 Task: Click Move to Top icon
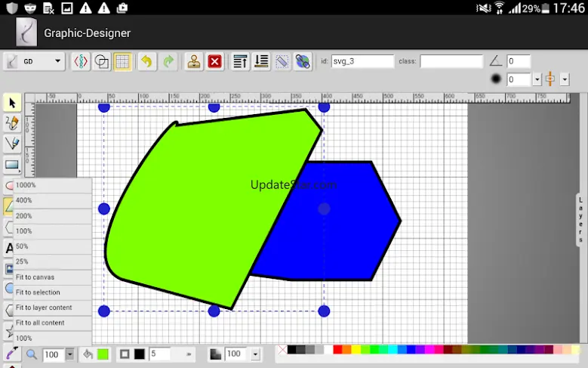pos(240,62)
